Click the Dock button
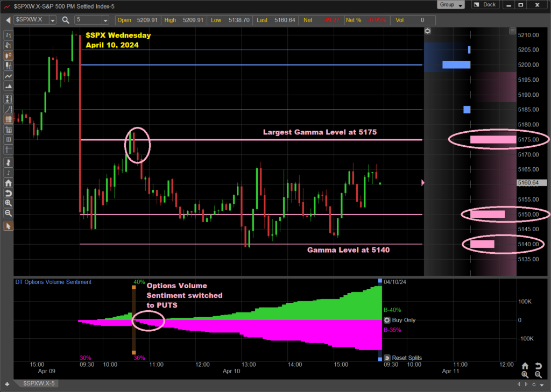 click(485, 5)
